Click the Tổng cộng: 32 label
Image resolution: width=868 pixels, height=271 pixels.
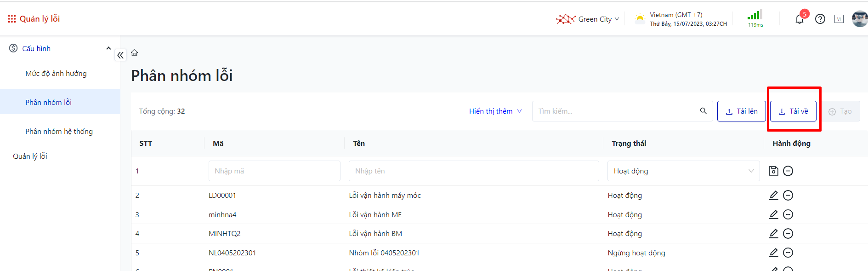(162, 111)
